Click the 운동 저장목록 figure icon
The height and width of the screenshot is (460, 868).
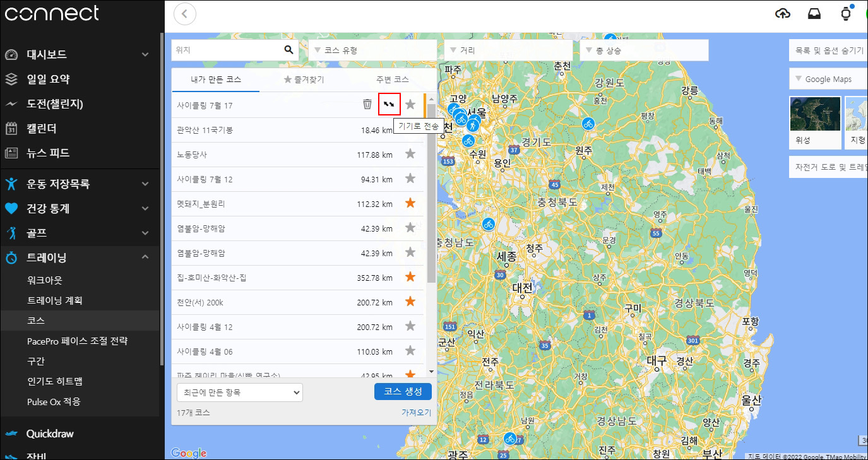coord(11,184)
